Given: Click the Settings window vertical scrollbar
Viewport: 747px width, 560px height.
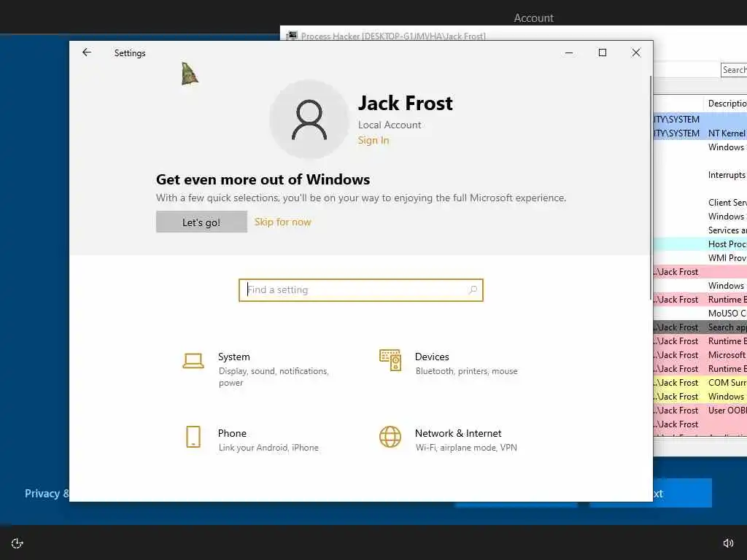Looking at the screenshot, I should tap(650, 188).
